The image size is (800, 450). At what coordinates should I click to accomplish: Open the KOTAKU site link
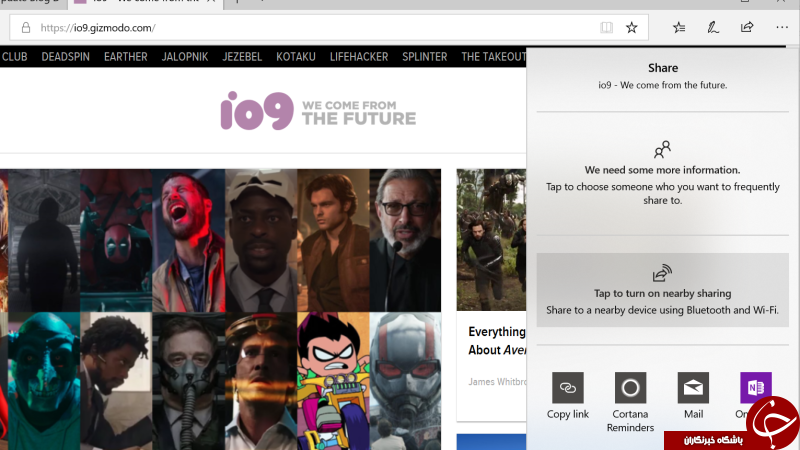(296, 57)
